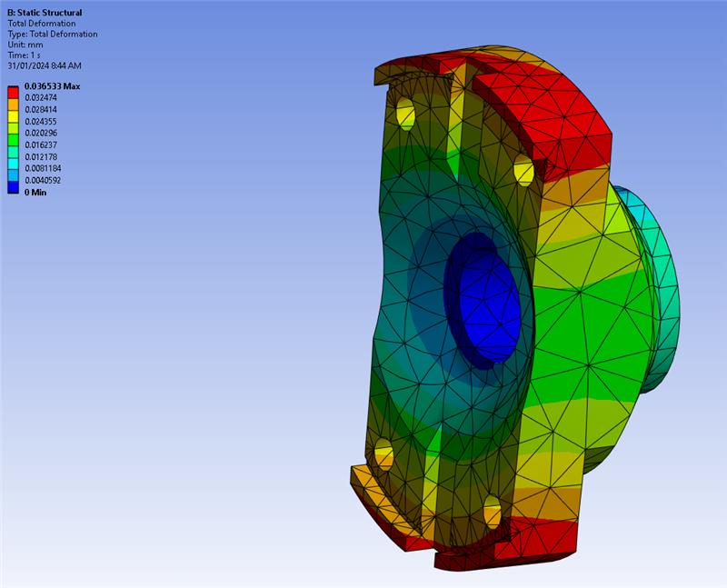This screenshot has height=588, width=727.
Task: Click the lower-left bolt hole on the flange
Action: click(x=383, y=453)
